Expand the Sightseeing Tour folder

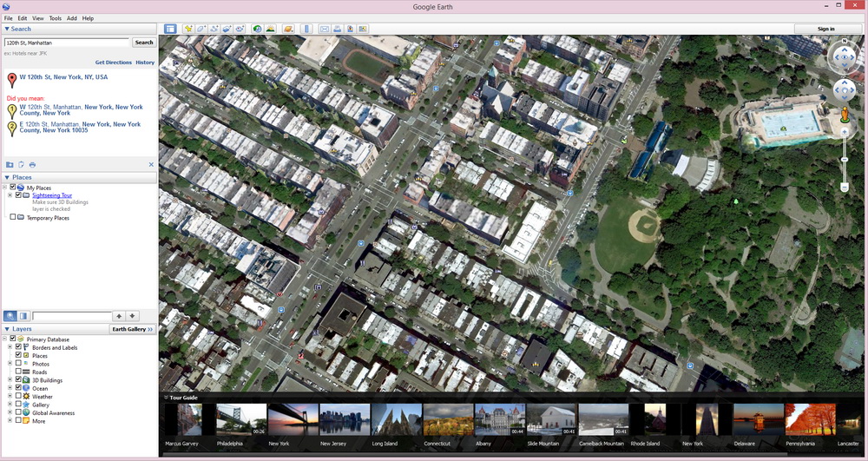(x=10, y=195)
